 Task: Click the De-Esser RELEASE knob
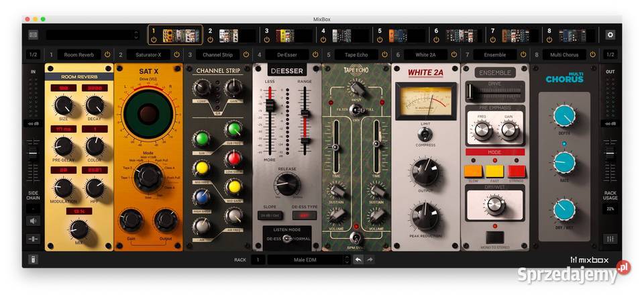coord(287,184)
